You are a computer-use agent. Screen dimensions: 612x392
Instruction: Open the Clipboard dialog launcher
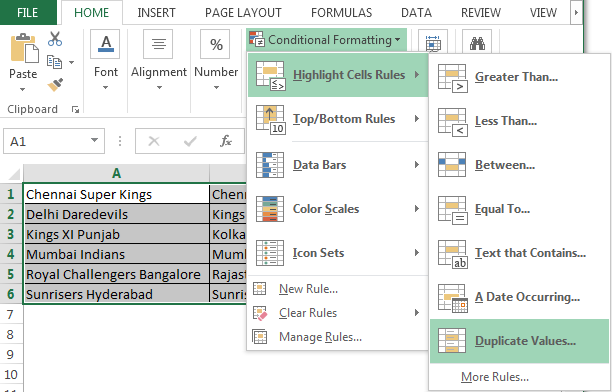(x=75, y=110)
